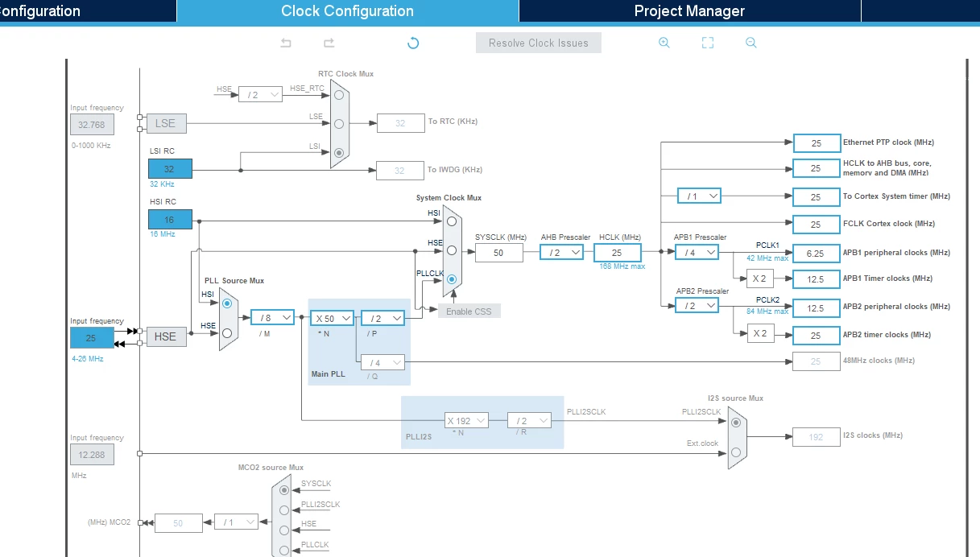980x557 pixels.
Task: Click the LSI RC 32 value box
Action: pyautogui.click(x=170, y=169)
